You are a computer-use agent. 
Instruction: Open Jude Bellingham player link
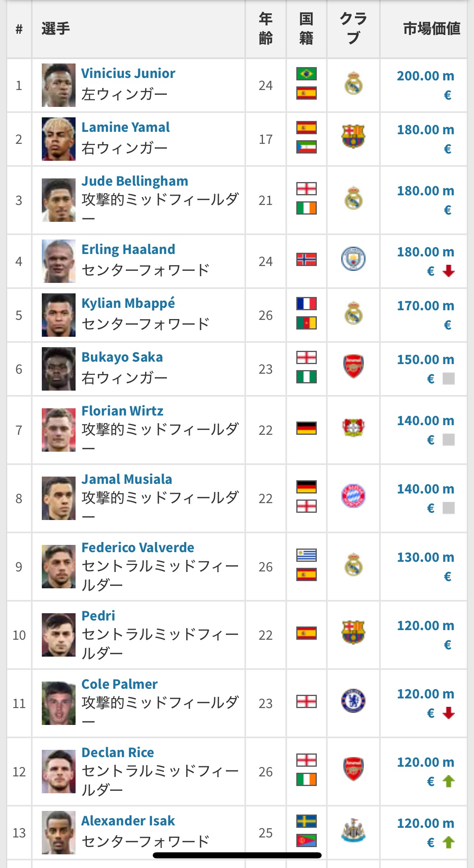tap(135, 181)
